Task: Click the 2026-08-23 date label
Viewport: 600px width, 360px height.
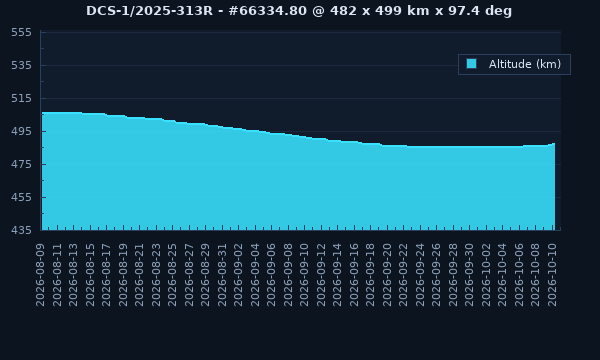Action: click(x=156, y=275)
